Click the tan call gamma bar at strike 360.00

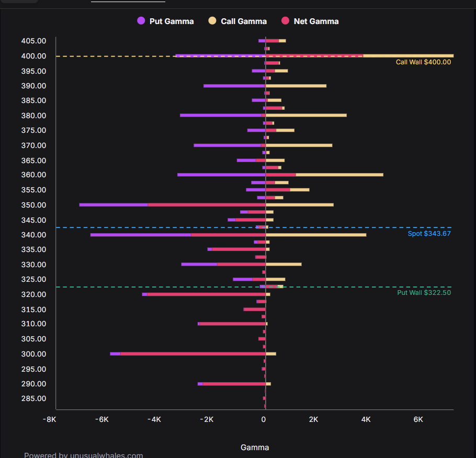[339, 175]
